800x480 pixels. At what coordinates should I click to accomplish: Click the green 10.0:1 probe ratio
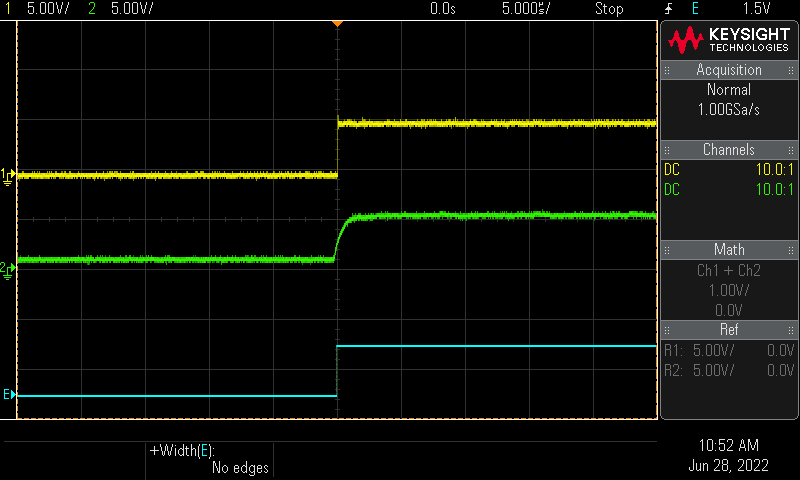[775, 190]
